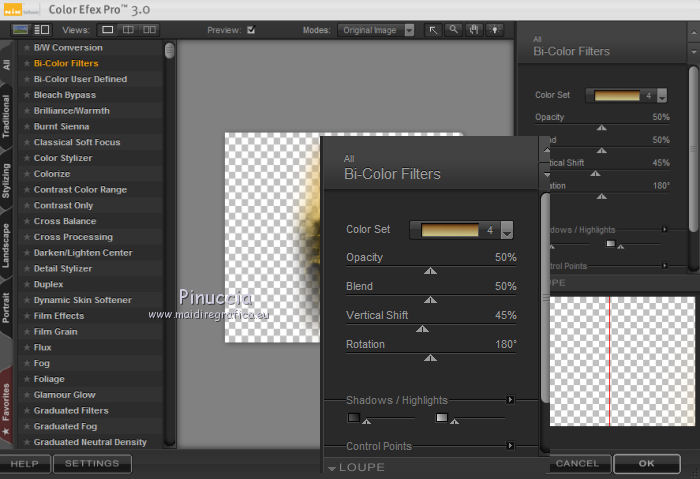Click Rotation slider handle in magnified inset
The height and width of the screenshot is (479, 700).
(x=430, y=358)
